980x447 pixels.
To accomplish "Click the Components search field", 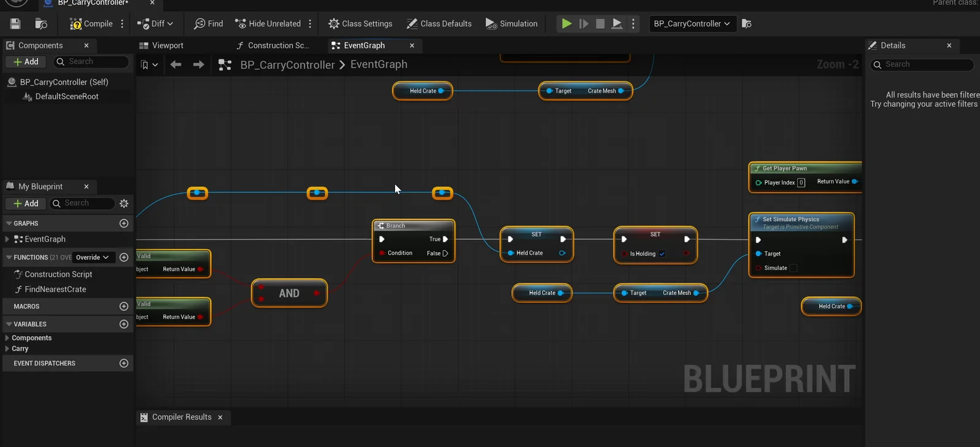I will click(x=92, y=62).
